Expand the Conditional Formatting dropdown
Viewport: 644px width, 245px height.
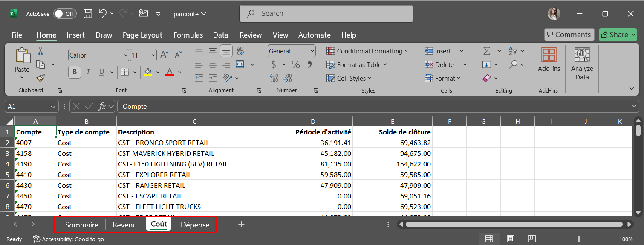coord(367,51)
